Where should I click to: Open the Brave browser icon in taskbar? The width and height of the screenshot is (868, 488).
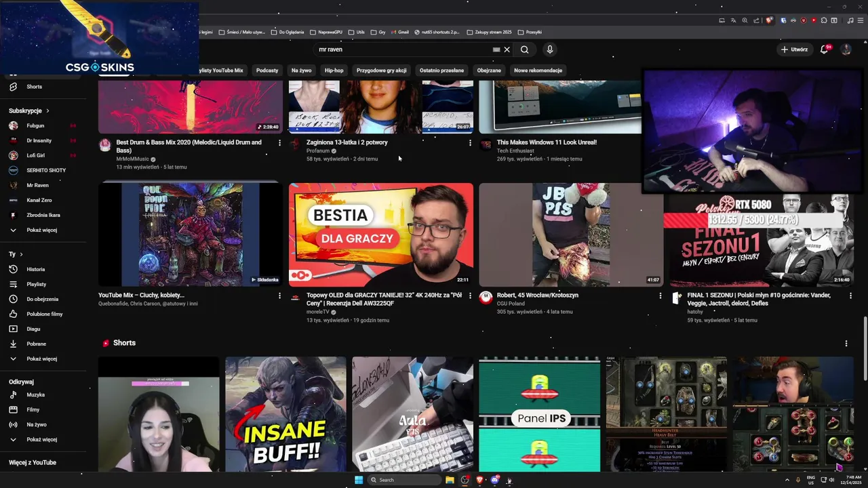(480, 480)
